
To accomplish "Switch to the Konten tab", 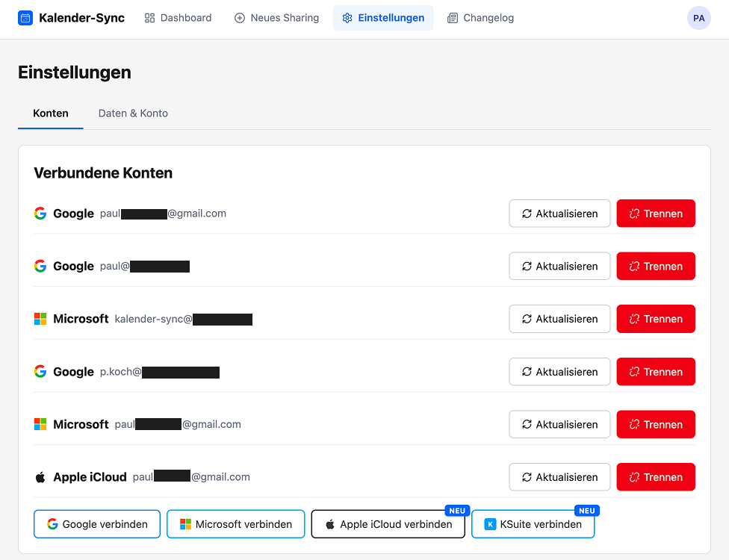I will tap(50, 113).
